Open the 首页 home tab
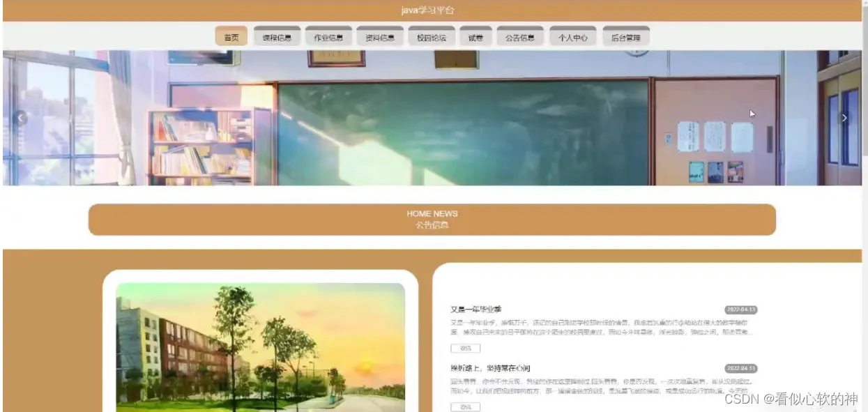 pos(231,37)
